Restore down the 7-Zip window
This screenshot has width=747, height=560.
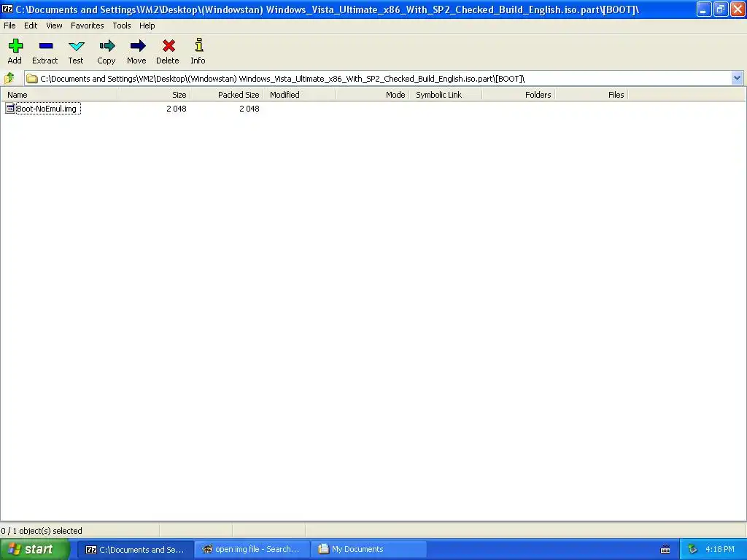tap(720, 9)
